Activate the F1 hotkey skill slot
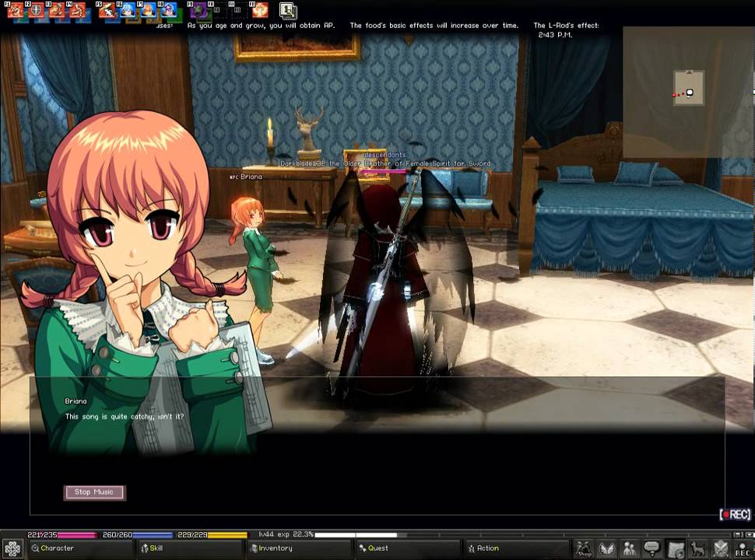 click(x=15, y=10)
